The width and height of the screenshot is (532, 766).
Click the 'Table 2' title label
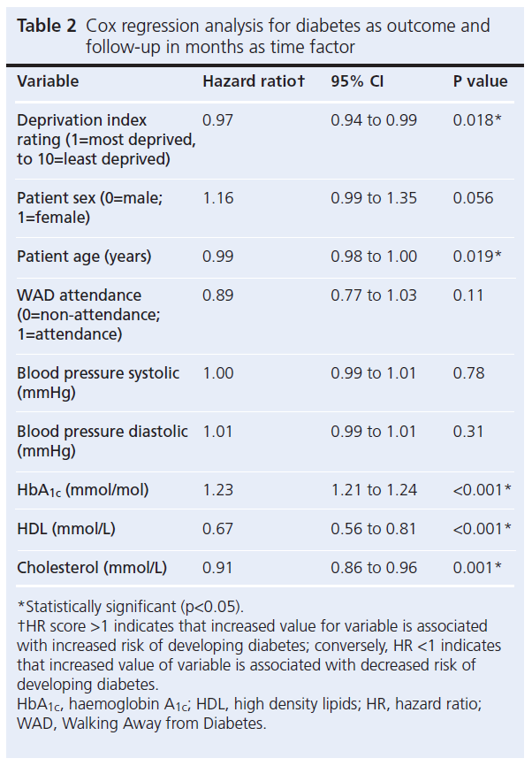[x=47, y=26]
